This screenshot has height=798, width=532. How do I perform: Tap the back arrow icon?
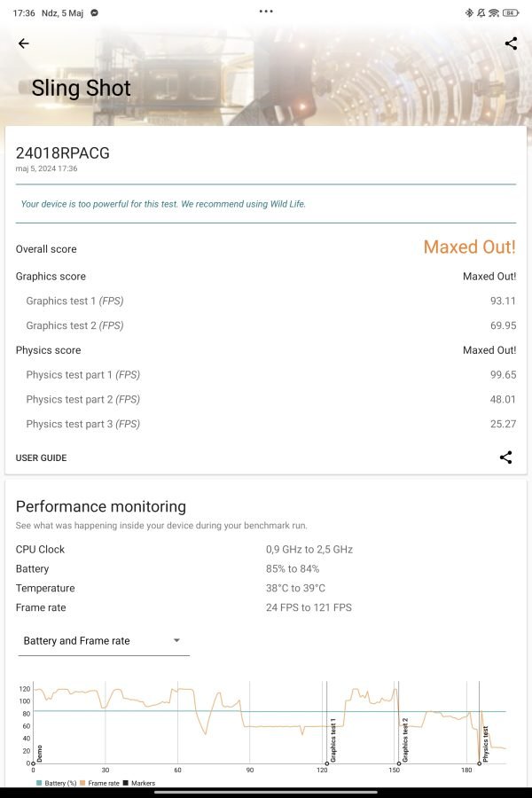click(x=24, y=43)
